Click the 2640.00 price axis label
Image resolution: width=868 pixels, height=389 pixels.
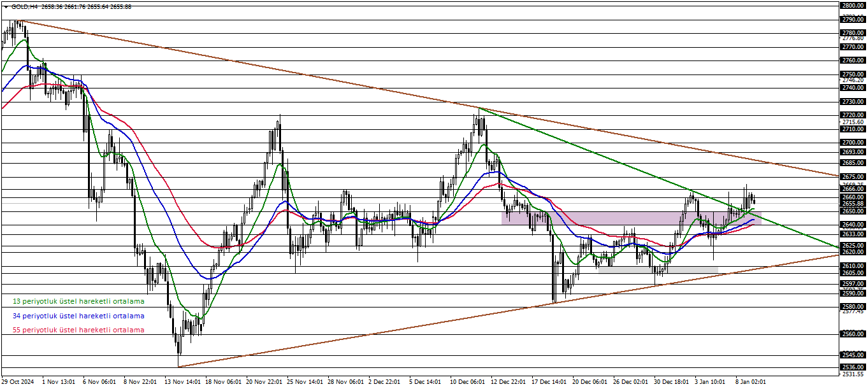pos(853,225)
